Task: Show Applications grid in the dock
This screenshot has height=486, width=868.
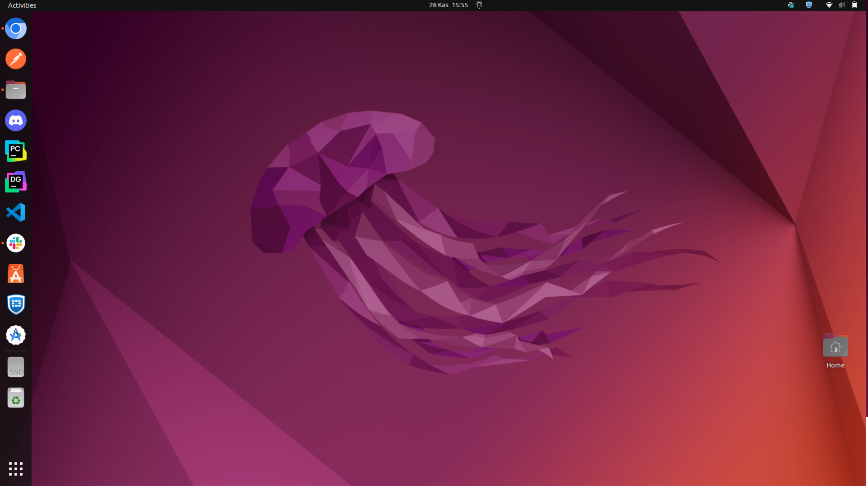Action: pos(16,469)
